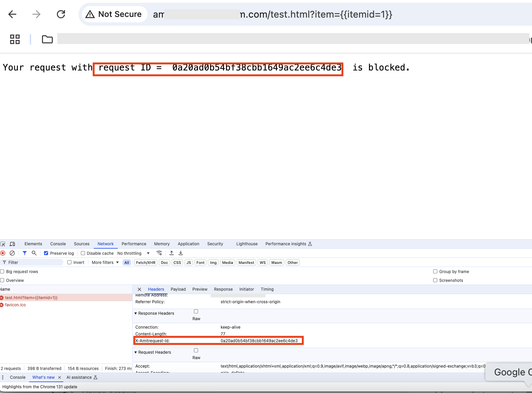Close the request details pane
This screenshot has width=532, height=393.
[x=139, y=289]
